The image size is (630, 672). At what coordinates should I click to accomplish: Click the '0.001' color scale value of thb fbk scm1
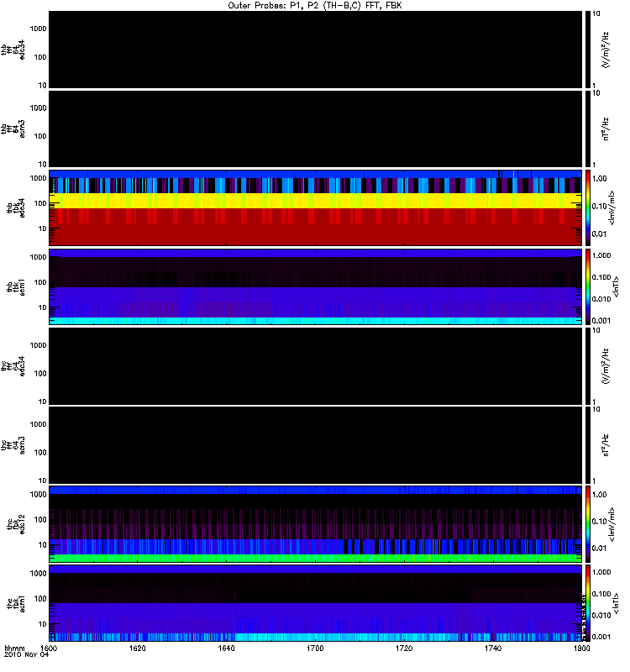click(x=601, y=321)
